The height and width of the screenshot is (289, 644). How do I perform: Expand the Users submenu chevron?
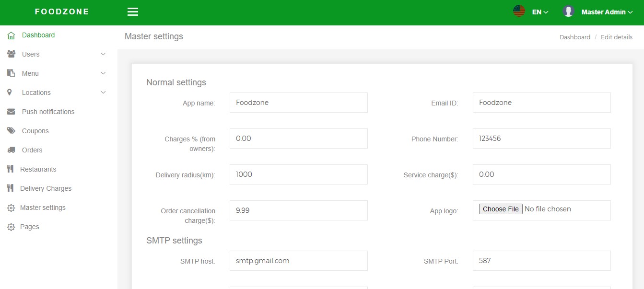coord(103,54)
